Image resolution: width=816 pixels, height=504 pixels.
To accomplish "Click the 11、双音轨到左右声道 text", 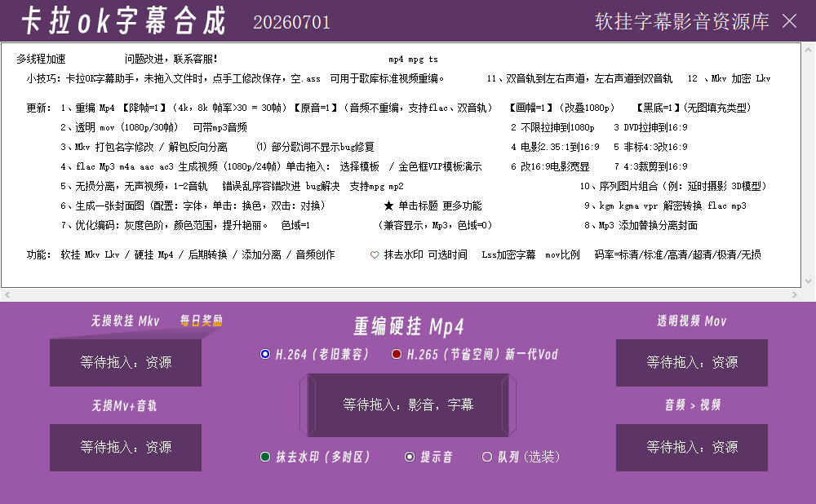I will (x=579, y=78).
